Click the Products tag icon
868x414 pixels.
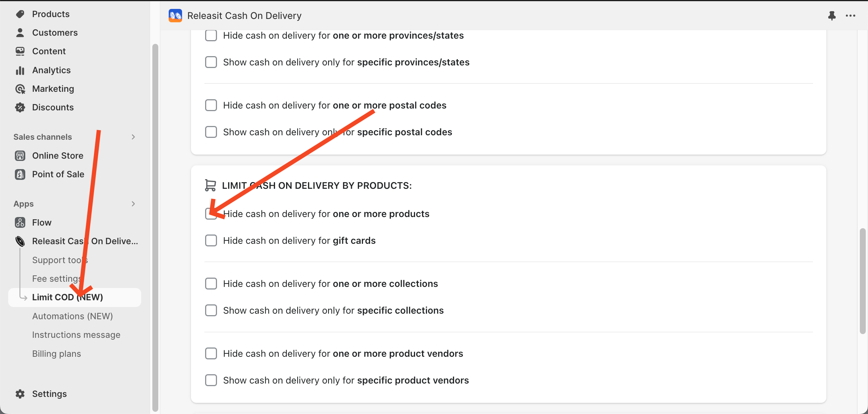[20, 14]
